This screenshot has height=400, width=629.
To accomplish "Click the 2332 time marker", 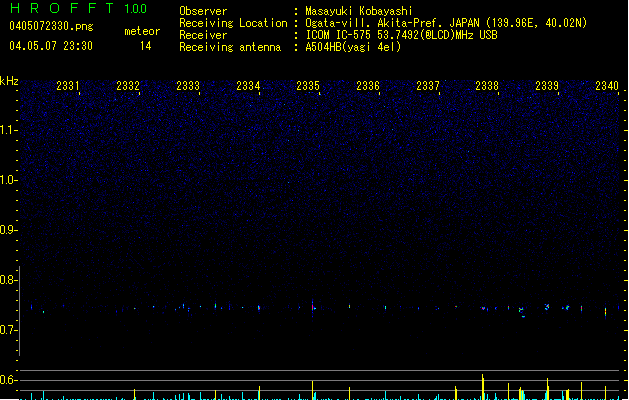I will point(128,86).
